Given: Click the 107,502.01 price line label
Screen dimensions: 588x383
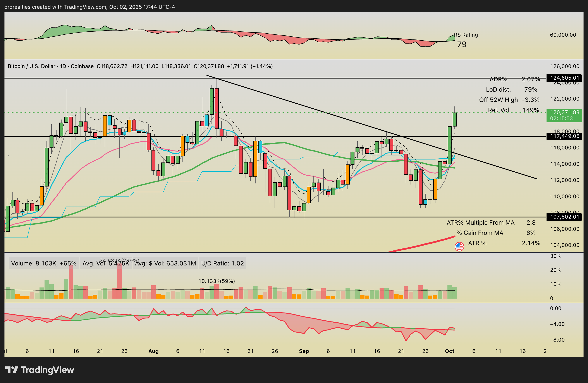Looking at the screenshot, I should click(564, 217).
